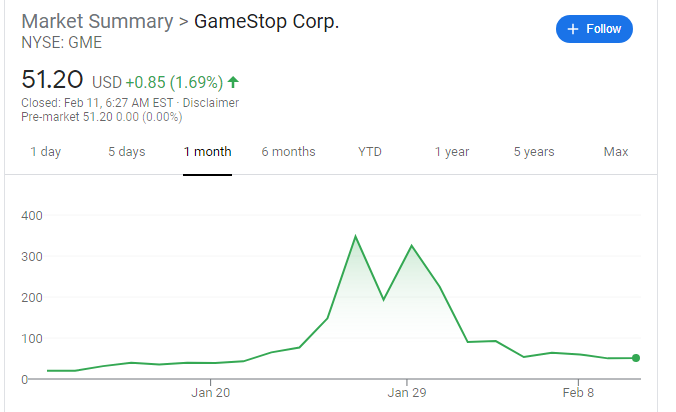Open the Disclaimer link

click(210, 103)
